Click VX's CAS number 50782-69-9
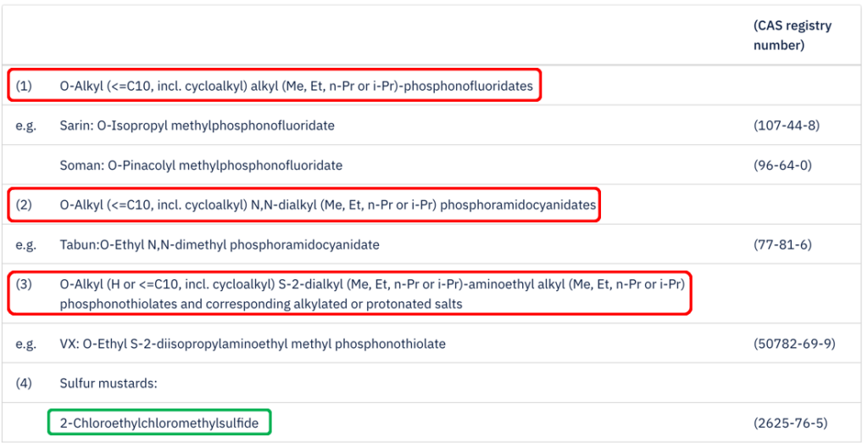Image resolution: width=868 pixels, height=448 pixels. coord(793,344)
